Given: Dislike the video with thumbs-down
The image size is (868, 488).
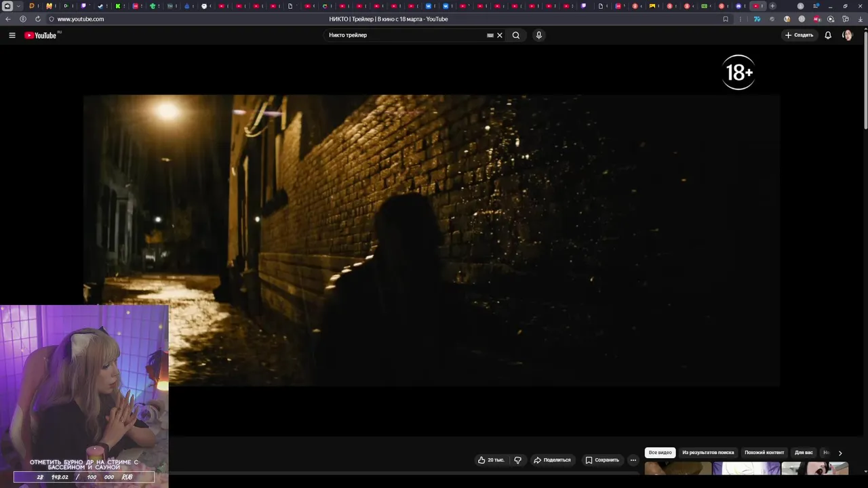Looking at the screenshot, I should click(518, 460).
